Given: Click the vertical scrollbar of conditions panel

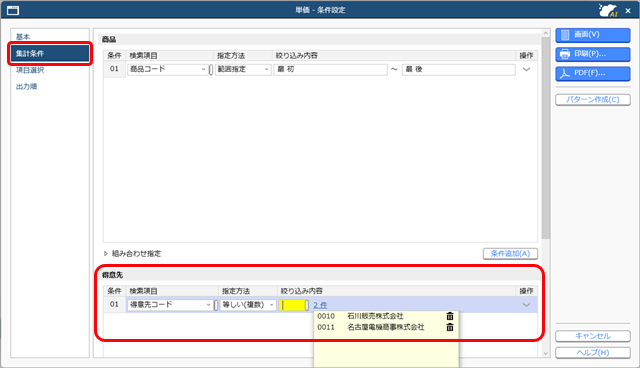Looking at the screenshot, I should point(546,138).
